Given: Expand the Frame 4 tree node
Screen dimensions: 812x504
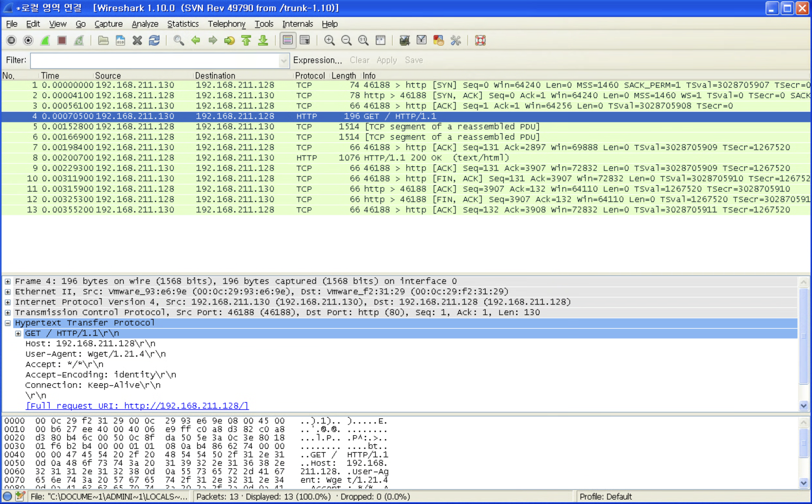Looking at the screenshot, I should (x=8, y=282).
